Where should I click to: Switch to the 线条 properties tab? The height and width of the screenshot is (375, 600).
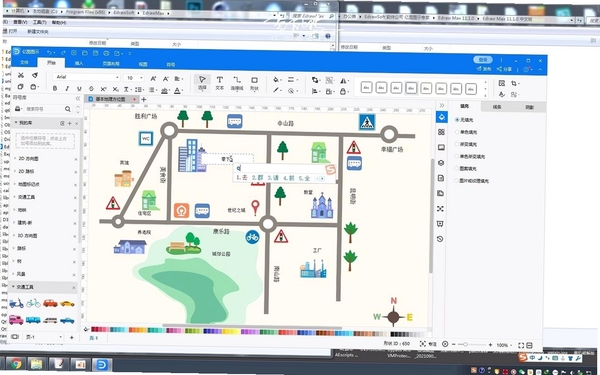(497, 107)
